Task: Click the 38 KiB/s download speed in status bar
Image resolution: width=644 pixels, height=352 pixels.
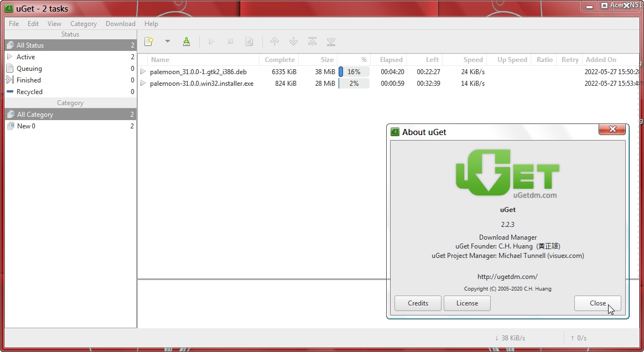Action: point(510,338)
